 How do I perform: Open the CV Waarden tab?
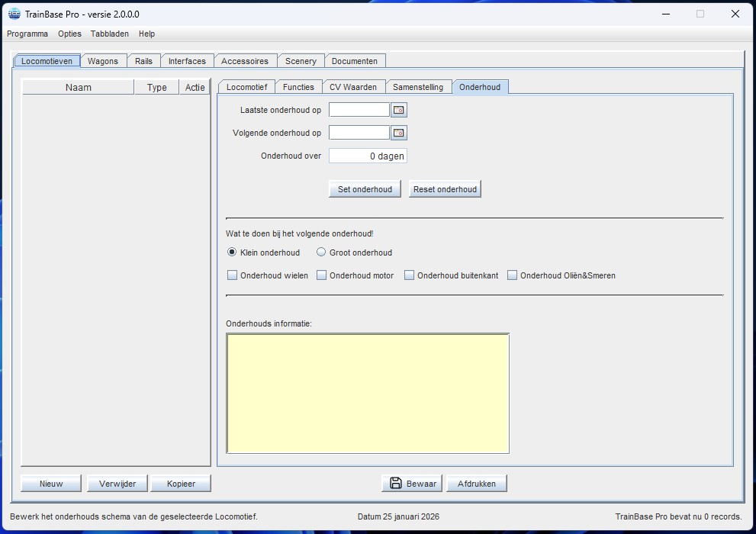353,87
